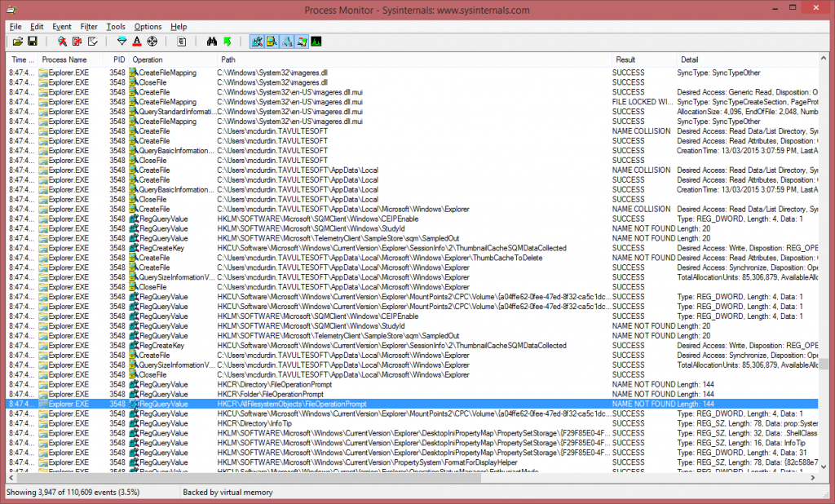Select the HKCR\Folder\FileOperationPrompt path
835x504 pixels.
click(x=270, y=394)
